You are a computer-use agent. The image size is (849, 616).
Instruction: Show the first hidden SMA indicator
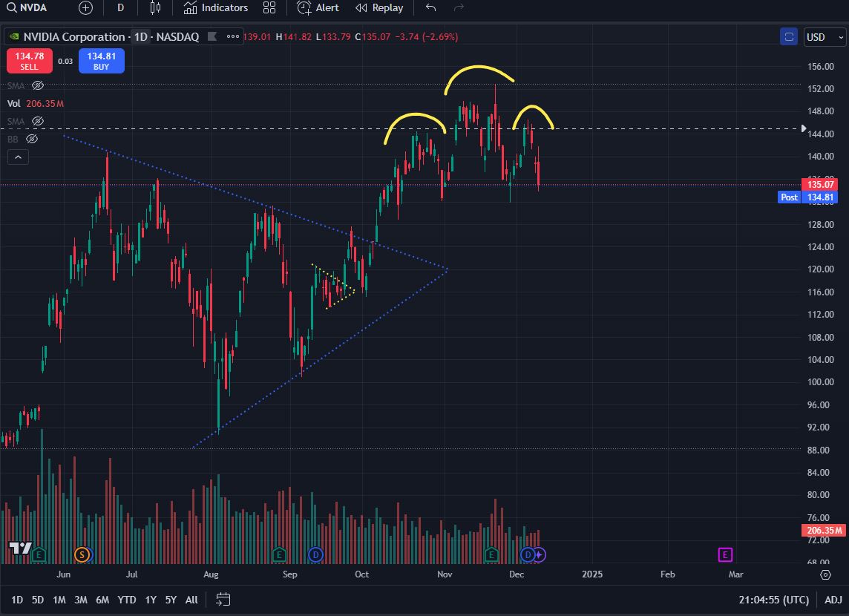[x=37, y=85]
